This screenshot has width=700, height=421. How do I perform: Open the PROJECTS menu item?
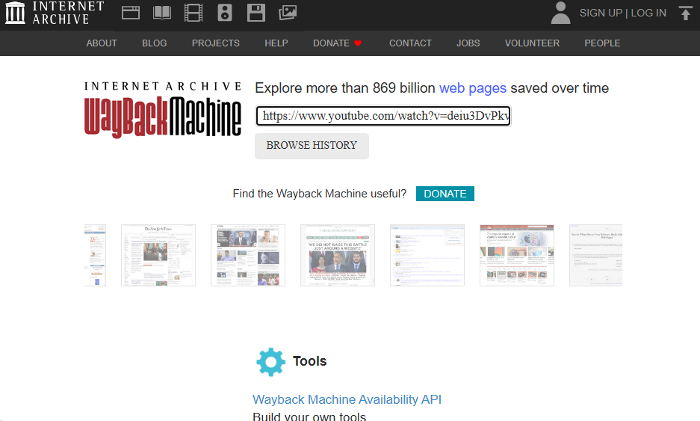(x=216, y=43)
